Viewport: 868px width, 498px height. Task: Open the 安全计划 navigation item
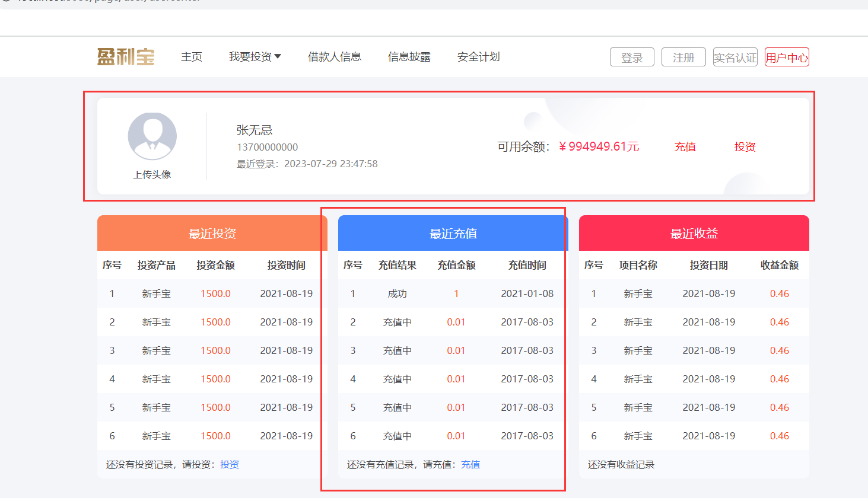pyautogui.click(x=479, y=57)
